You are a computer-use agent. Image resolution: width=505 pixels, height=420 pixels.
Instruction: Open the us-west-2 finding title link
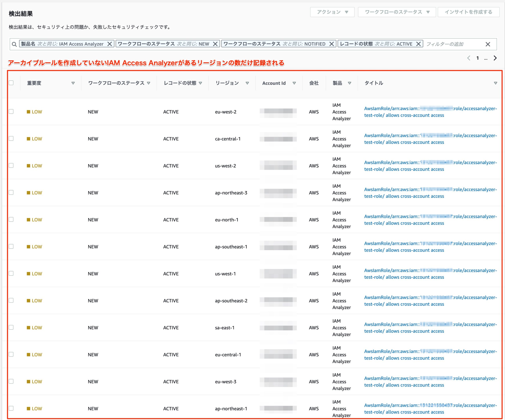click(430, 166)
